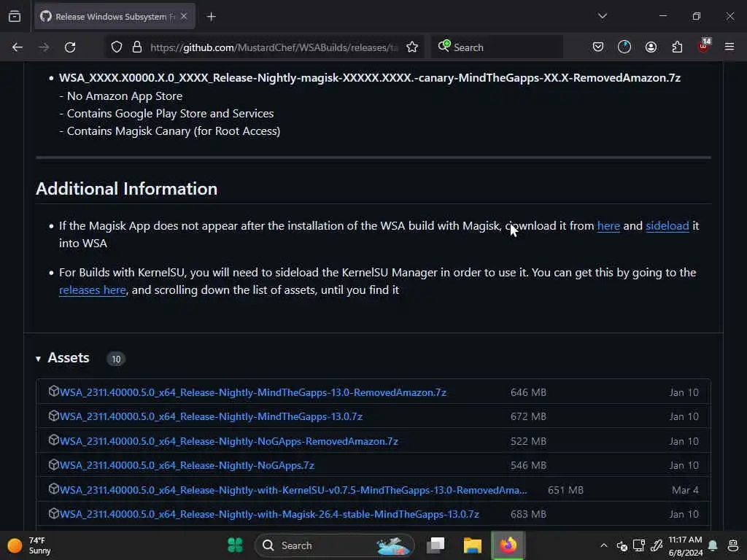
Task: View site security padlock info
Action: point(137,47)
